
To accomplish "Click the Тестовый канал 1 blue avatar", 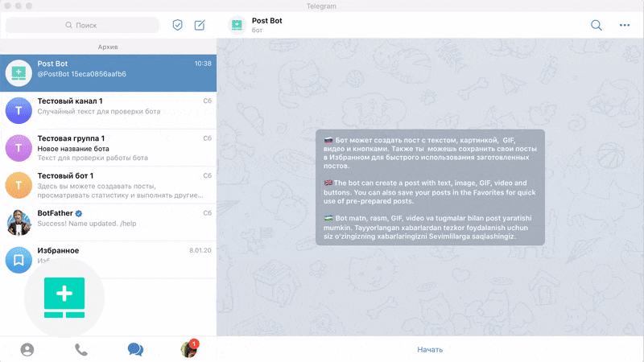I will coord(19,110).
